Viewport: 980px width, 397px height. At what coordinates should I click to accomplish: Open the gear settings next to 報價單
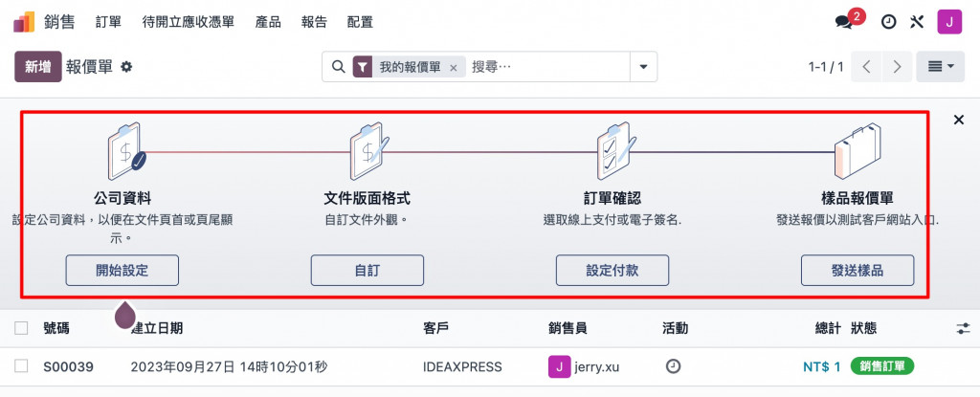126,67
